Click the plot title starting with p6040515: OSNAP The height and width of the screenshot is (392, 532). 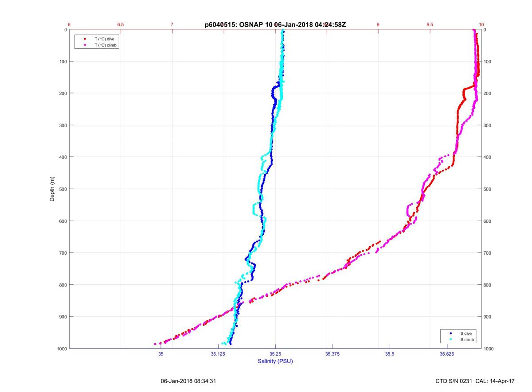275,25
